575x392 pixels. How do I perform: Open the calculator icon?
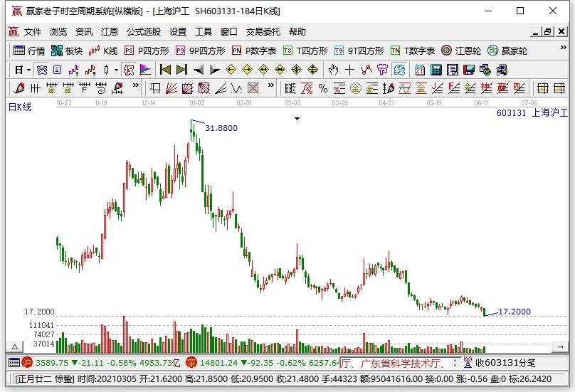click(436, 70)
